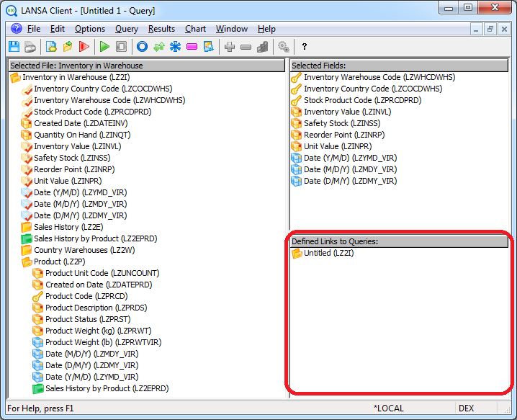This screenshot has width=517, height=420.
Task: Click the DEX status bar entry
Action: [x=466, y=408]
